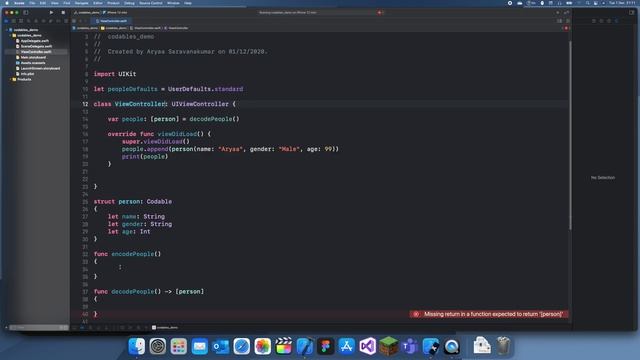Click on line 12 class ViewController declaration
The width and height of the screenshot is (640, 360).
[164, 104]
